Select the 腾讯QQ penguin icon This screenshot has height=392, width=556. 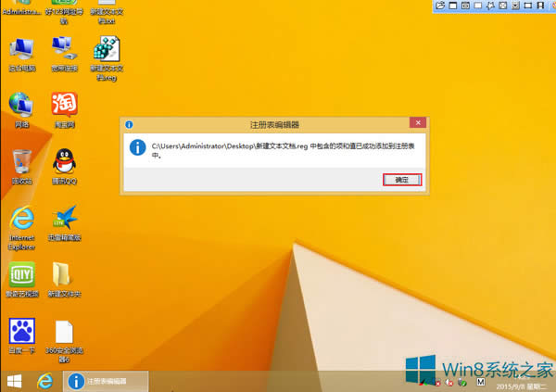coord(64,167)
